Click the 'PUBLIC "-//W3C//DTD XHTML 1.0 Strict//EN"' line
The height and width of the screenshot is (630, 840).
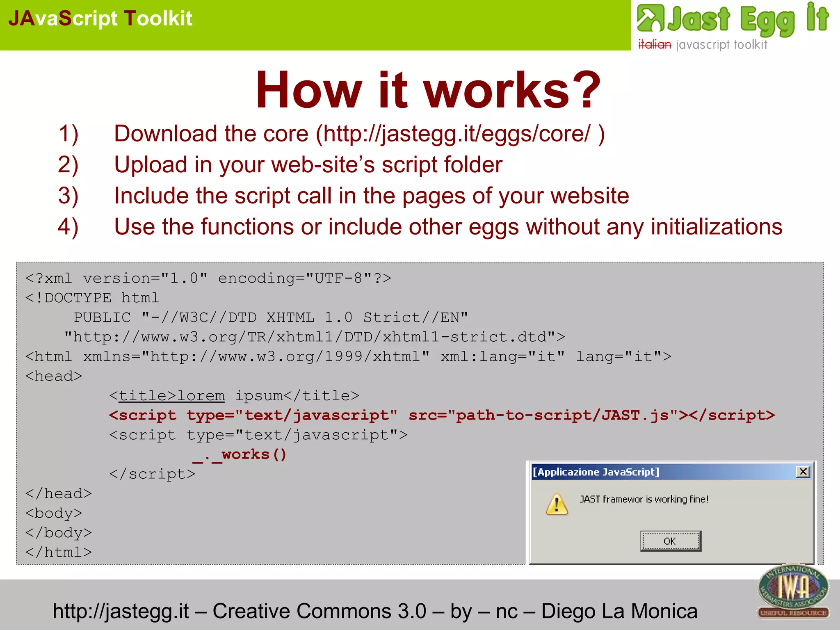point(271,317)
